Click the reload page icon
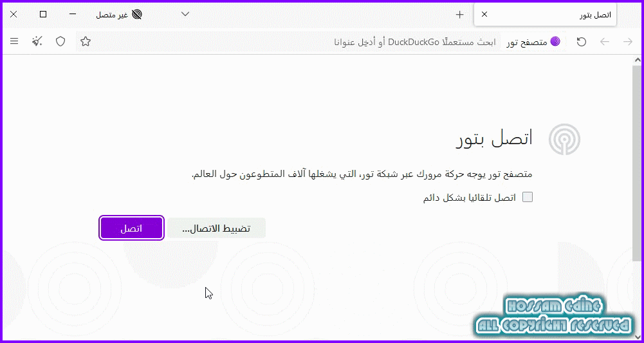This screenshot has width=644, height=343. 581,41
